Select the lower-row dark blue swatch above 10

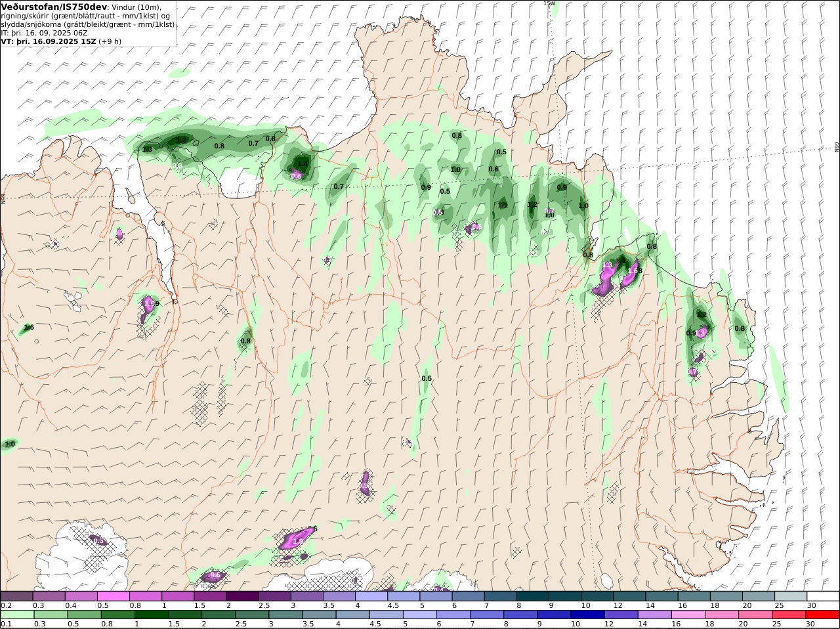(x=588, y=615)
